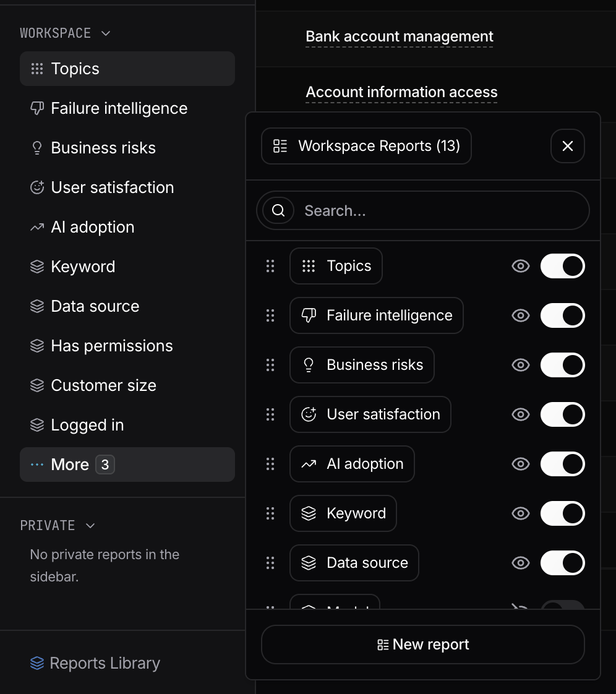Open User satisfaction in the sidebar
The width and height of the screenshot is (616, 694).
point(127,187)
